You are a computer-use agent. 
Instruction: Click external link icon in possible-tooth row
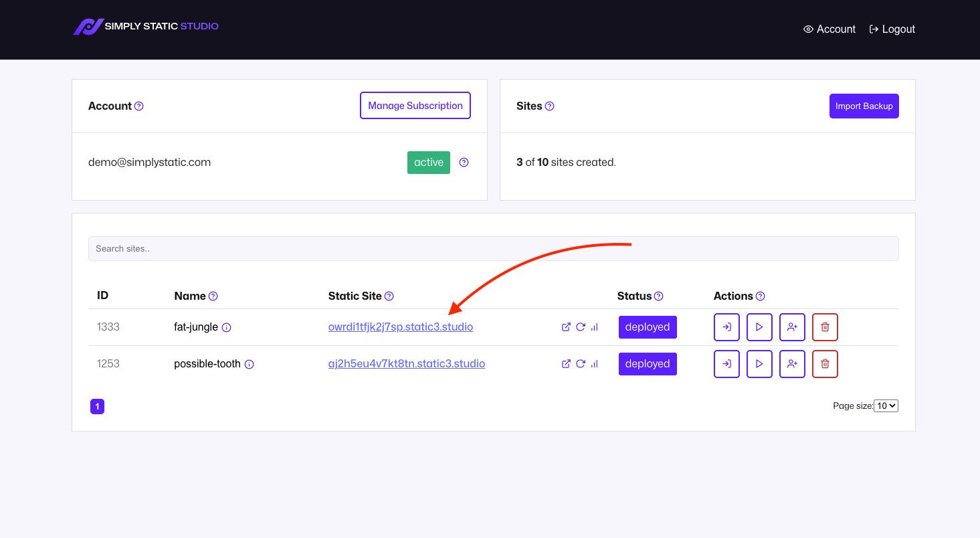point(566,364)
